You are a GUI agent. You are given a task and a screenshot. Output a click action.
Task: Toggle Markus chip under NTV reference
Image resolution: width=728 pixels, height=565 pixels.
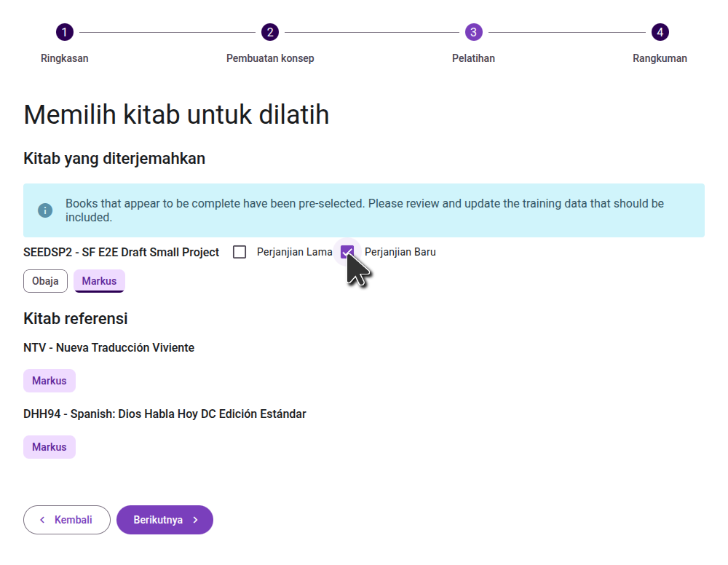49,381
